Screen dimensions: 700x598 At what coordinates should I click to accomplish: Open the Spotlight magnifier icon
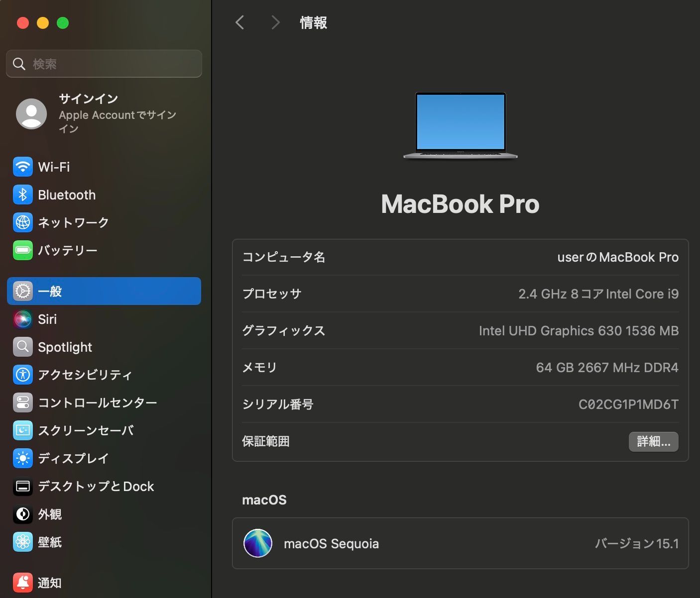pos(23,347)
